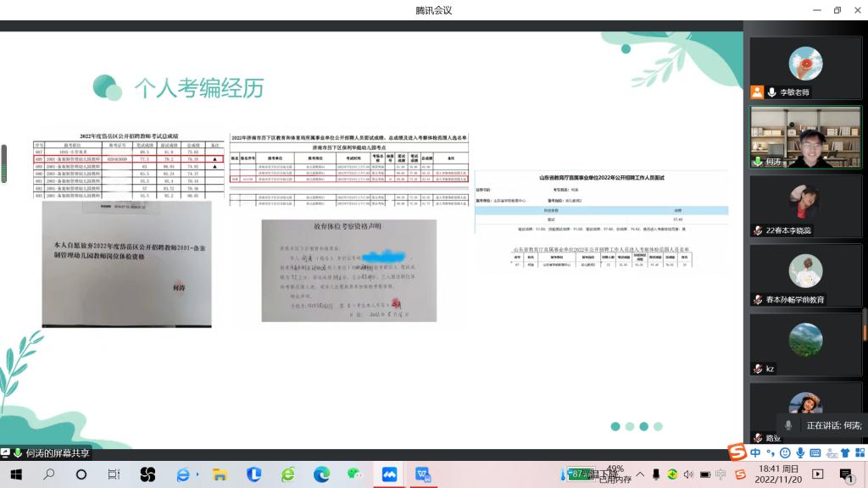Click the Task View taskbar icon
The width and height of the screenshot is (868, 488).
pos(114,474)
